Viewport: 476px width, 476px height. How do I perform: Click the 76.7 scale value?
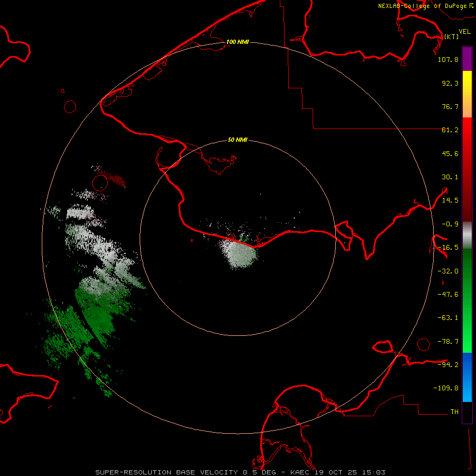(450, 106)
